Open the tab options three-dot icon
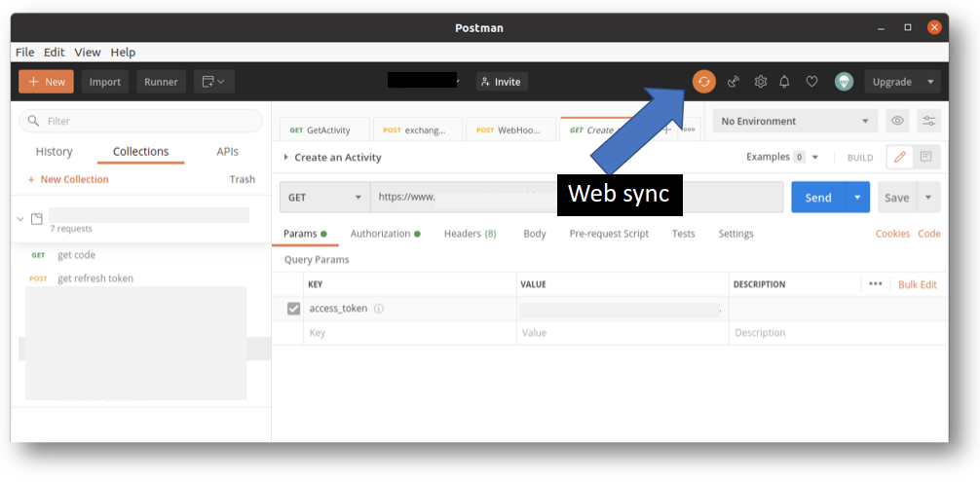The image size is (980, 482). click(689, 130)
